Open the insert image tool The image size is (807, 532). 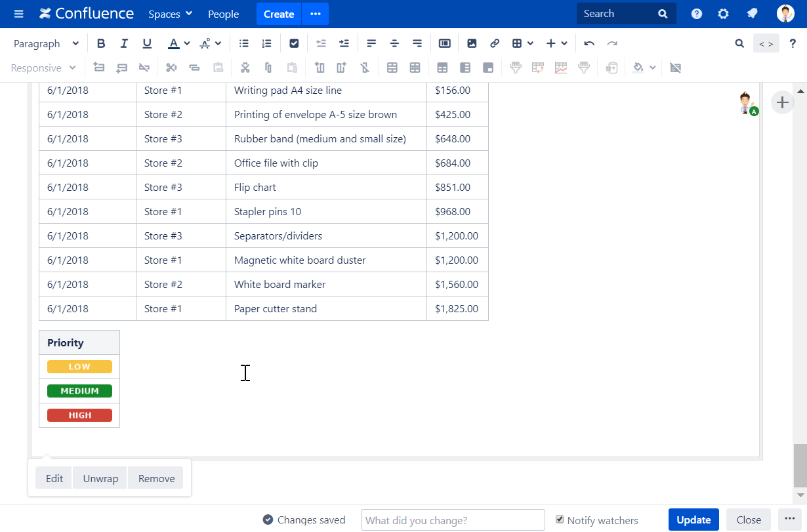(x=472, y=43)
